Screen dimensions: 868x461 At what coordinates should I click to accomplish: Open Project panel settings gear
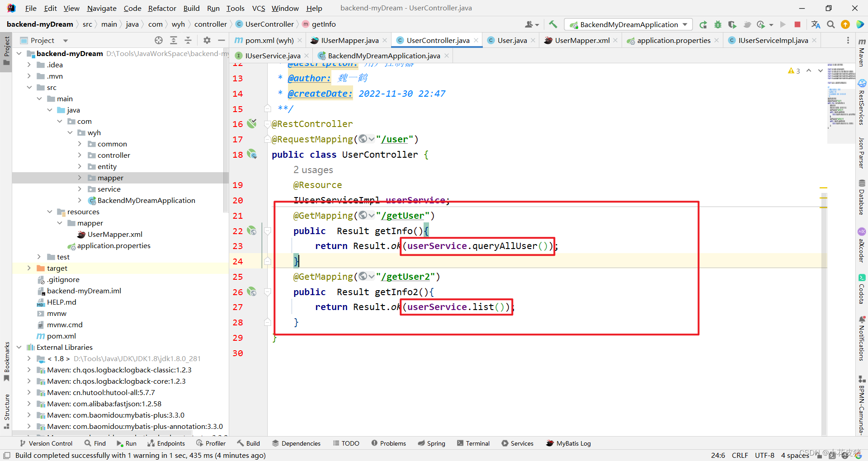[x=207, y=40]
